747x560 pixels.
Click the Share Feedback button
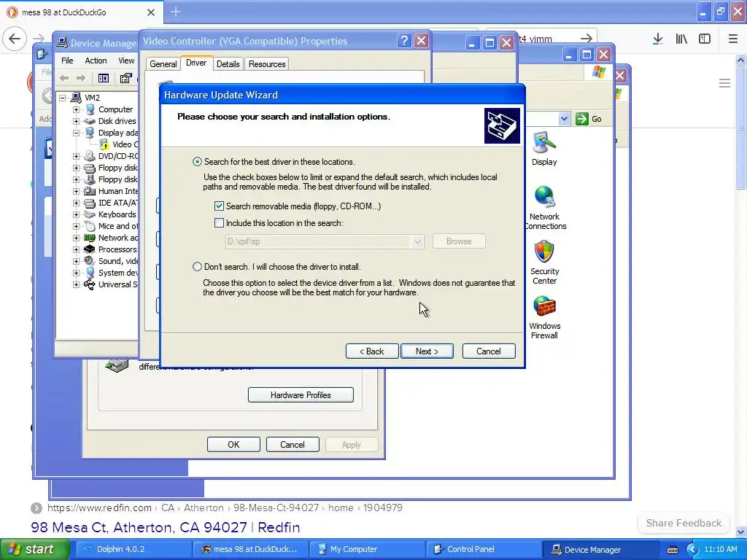(684, 523)
